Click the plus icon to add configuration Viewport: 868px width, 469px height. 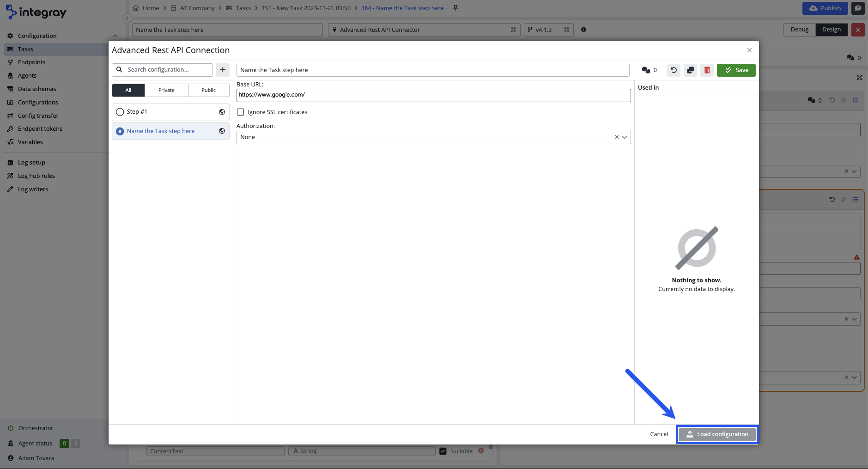tap(223, 70)
